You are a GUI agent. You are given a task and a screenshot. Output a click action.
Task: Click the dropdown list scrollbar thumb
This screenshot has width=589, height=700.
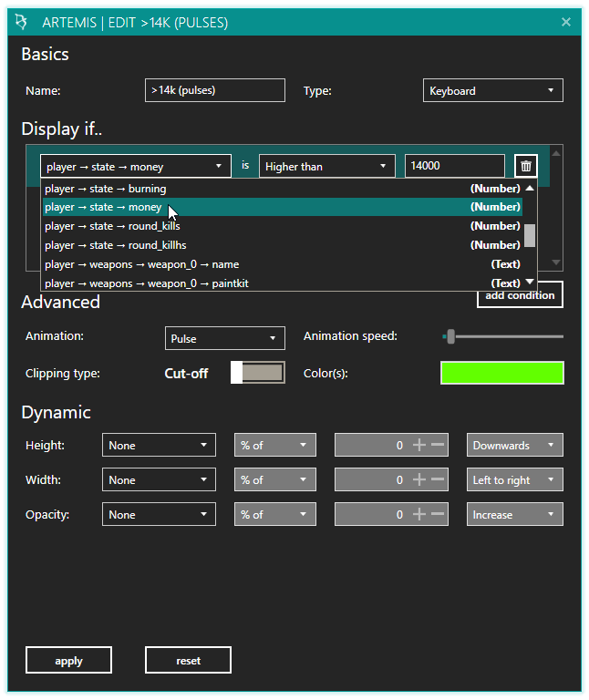click(530, 235)
